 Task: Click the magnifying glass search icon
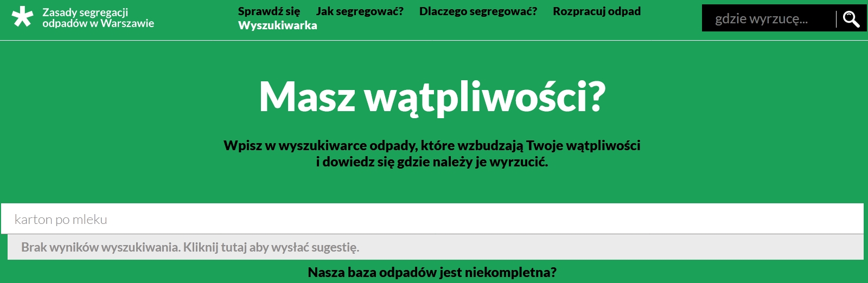coord(851,19)
